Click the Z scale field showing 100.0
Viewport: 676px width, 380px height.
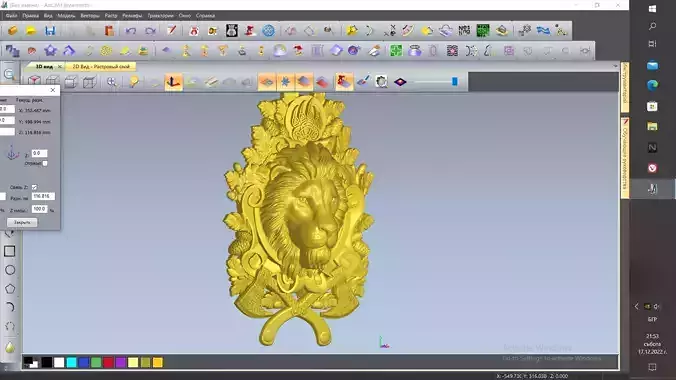(39, 209)
